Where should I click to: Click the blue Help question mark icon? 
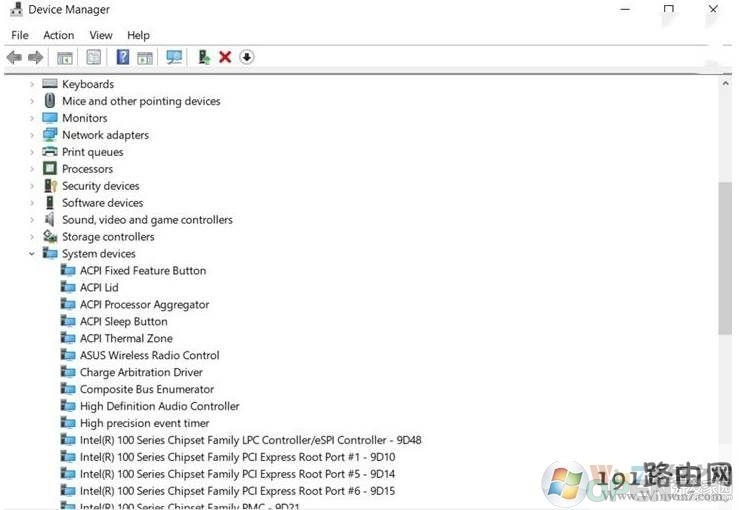click(123, 57)
